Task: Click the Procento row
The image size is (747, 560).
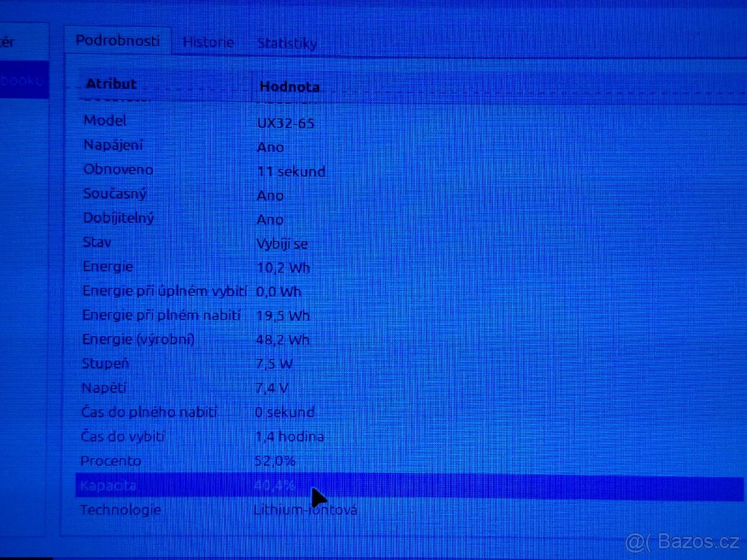Action: point(111,460)
